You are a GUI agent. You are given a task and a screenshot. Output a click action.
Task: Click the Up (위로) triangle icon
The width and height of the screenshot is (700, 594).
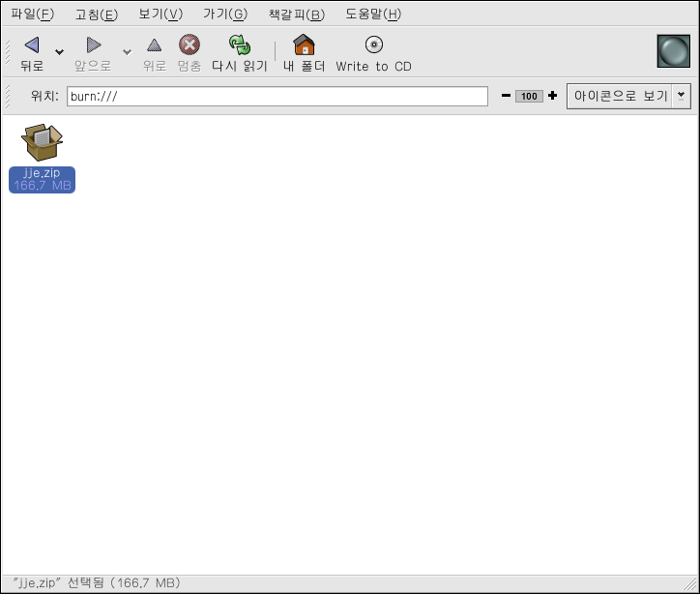point(154,45)
